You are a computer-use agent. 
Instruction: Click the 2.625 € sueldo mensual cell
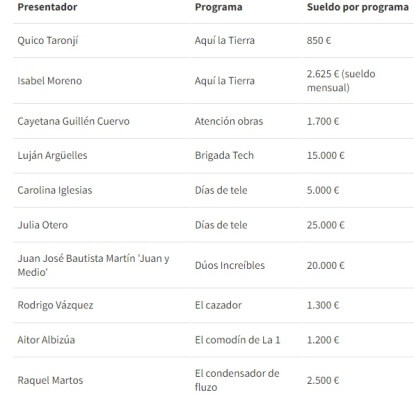[x=341, y=81]
